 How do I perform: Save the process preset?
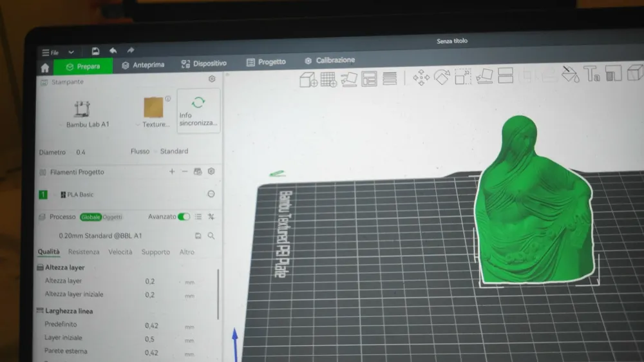pos(198,236)
